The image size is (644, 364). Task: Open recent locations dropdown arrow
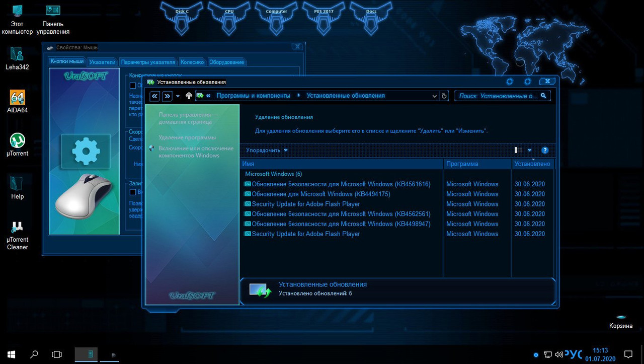(178, 96)
